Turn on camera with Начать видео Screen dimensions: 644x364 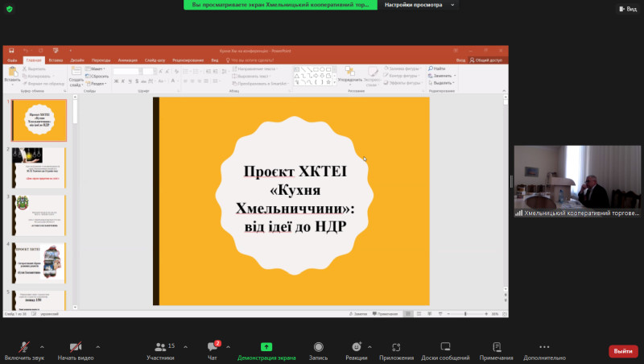[75, 347]
